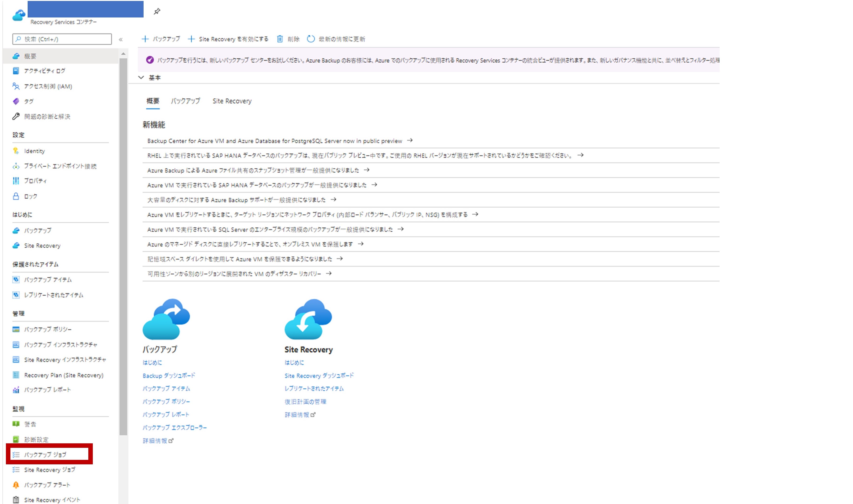Open ロック settings with padlock icon
The height and width of the screenshot is (504, 853).
coord(30,196)
